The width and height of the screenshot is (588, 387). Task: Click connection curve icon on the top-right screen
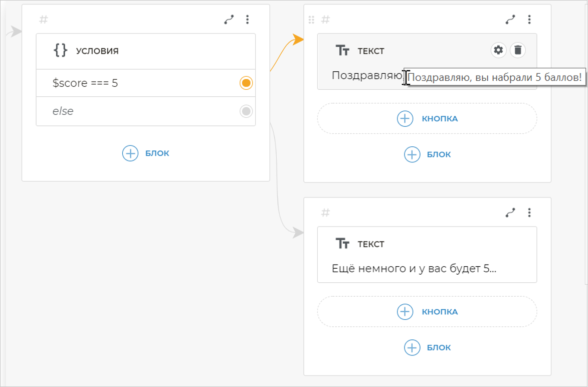coord(510,20)
